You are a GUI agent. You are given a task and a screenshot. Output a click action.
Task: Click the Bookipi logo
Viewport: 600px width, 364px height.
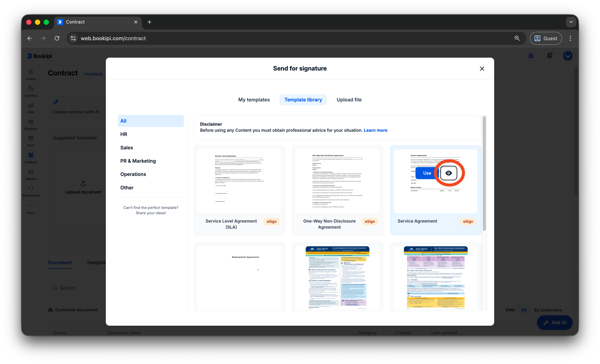point(40,56)
